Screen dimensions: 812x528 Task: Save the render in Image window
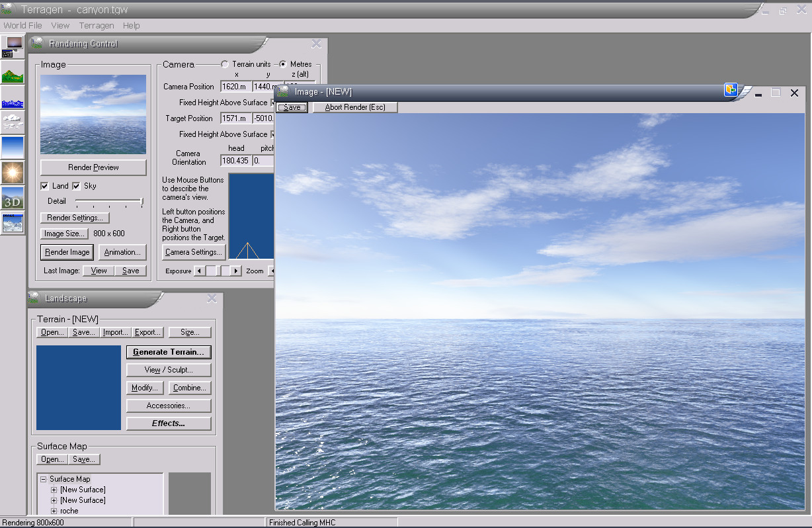coord(292,107)
